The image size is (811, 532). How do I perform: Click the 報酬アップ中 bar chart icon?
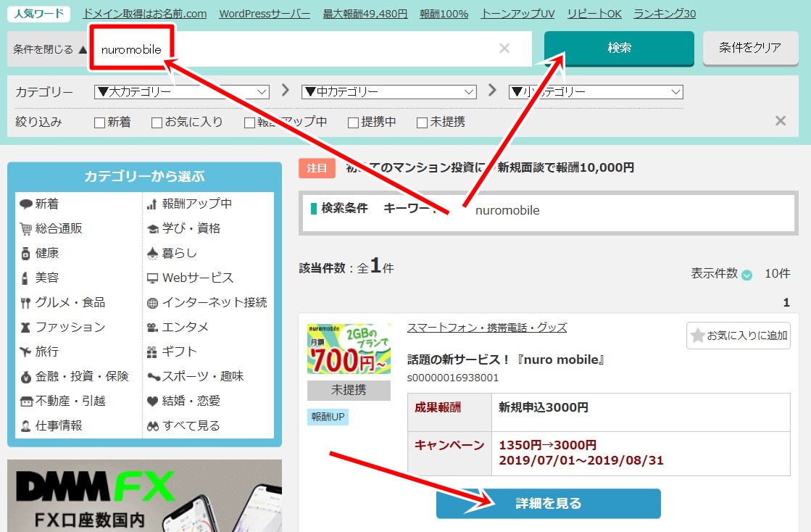coord(151,204)
